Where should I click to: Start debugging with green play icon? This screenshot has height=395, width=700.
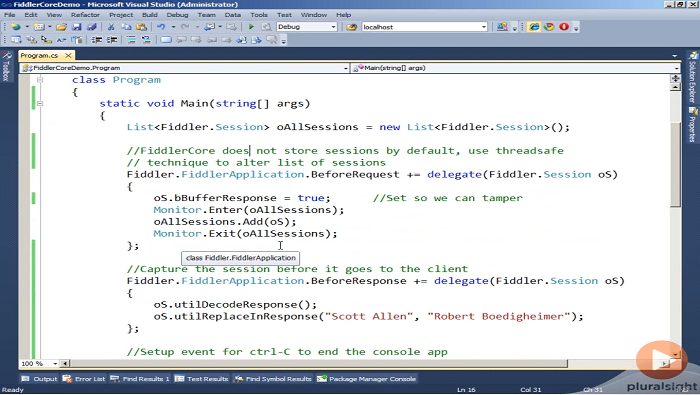point(251,27)
